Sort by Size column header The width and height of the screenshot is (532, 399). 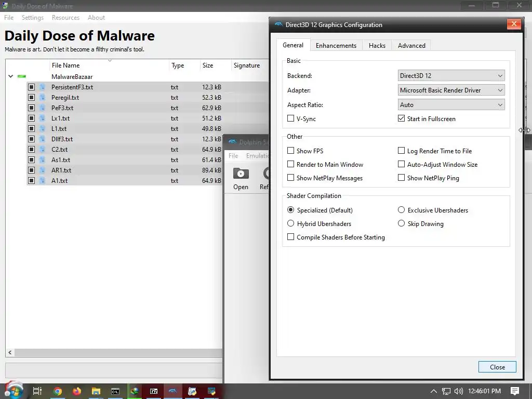coord(216,65)
